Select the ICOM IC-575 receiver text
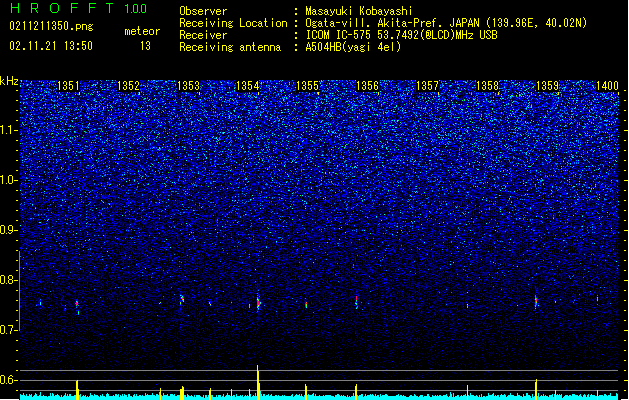 click(x=402, y=35)
